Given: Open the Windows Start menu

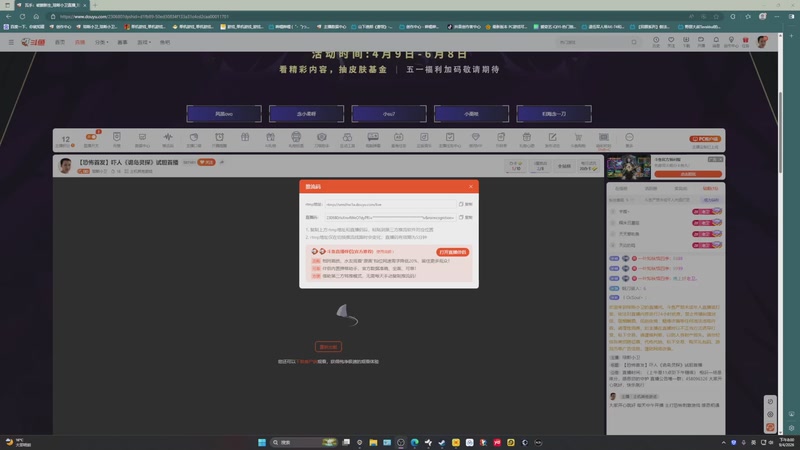Looking at the screenshot, I should [x=262, y=442].
